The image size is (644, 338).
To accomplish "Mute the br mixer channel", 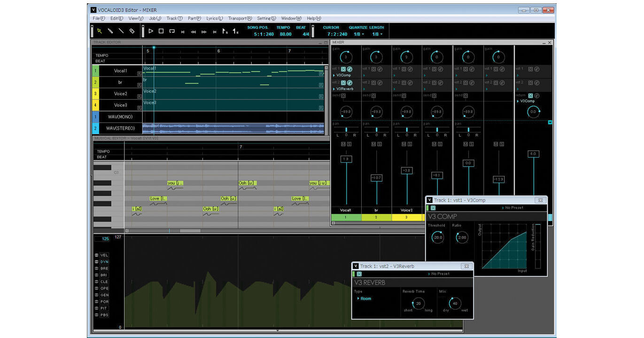I will point(374,144).
